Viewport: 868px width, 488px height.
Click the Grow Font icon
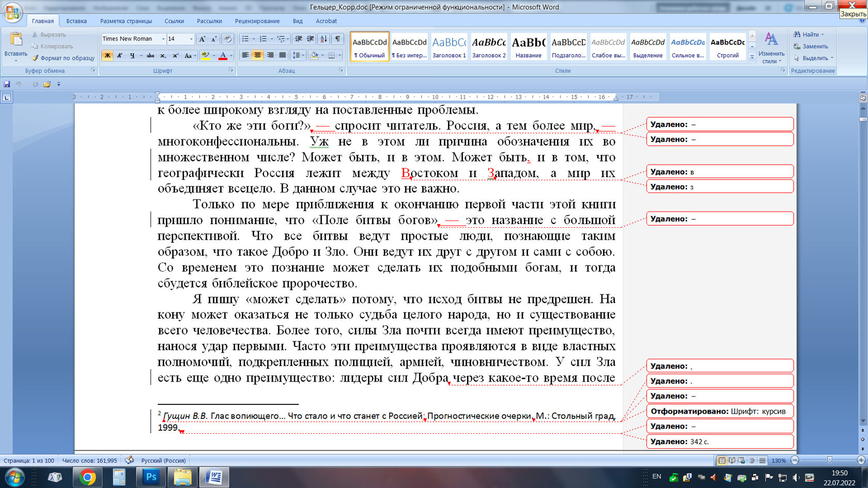pos(203,39)
